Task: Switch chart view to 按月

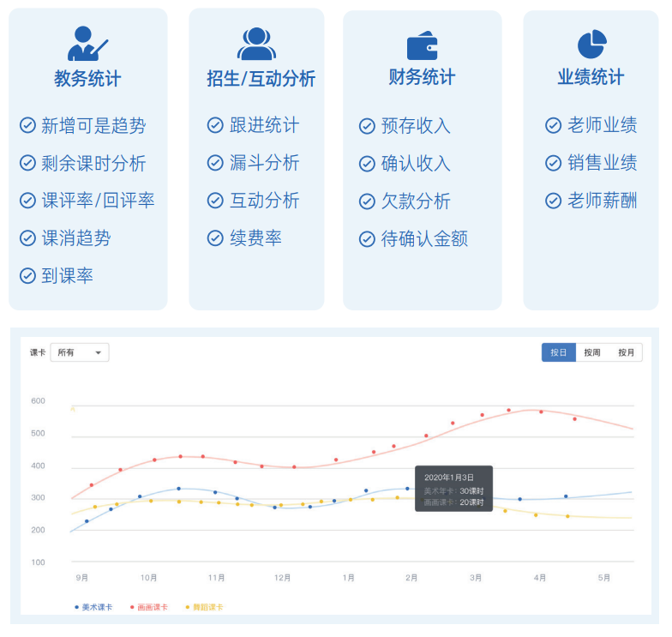Action: coord(626,352)
